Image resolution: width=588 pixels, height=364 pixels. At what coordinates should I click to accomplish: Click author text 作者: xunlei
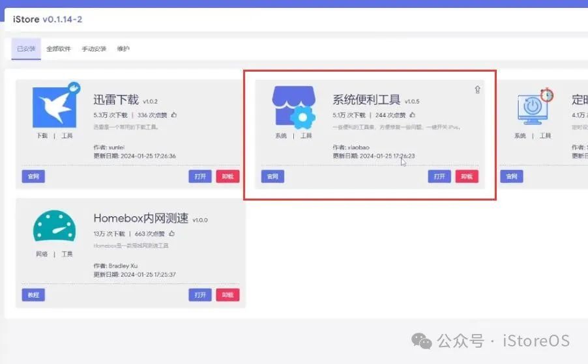coord(109,148)
